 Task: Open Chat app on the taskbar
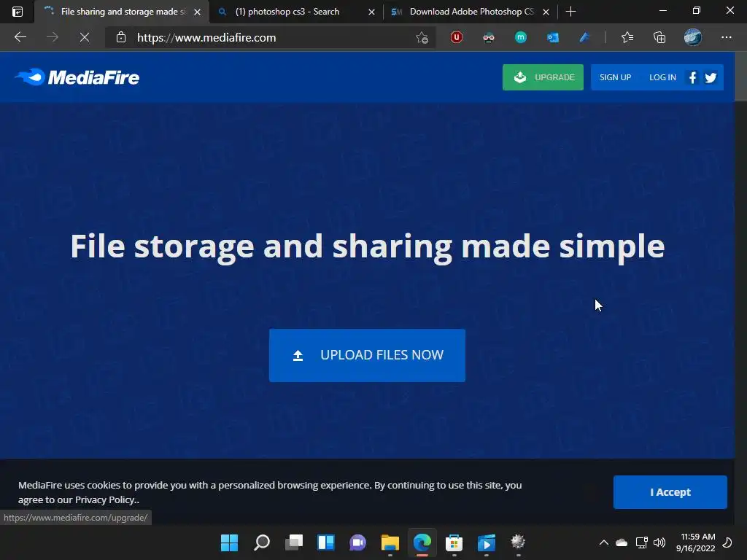(x=357, y=542)
